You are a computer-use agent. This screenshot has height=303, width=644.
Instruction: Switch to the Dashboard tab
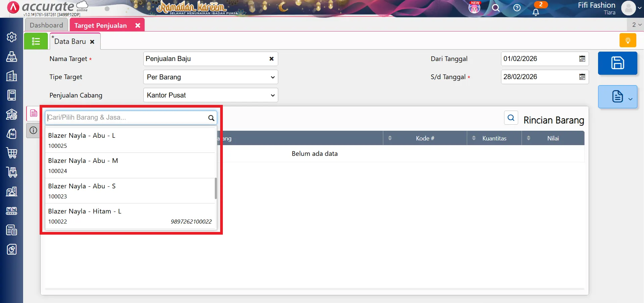pyautogui.click(x=46, y=25)
